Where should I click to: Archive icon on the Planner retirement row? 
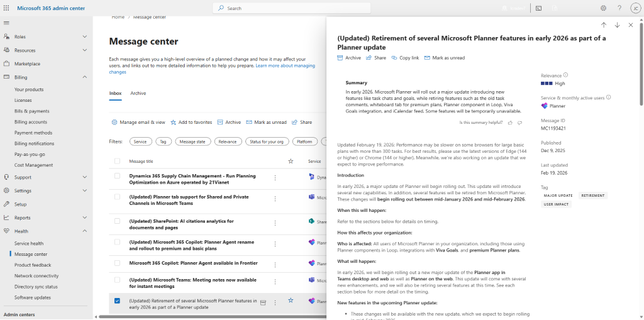pos(264,302)
